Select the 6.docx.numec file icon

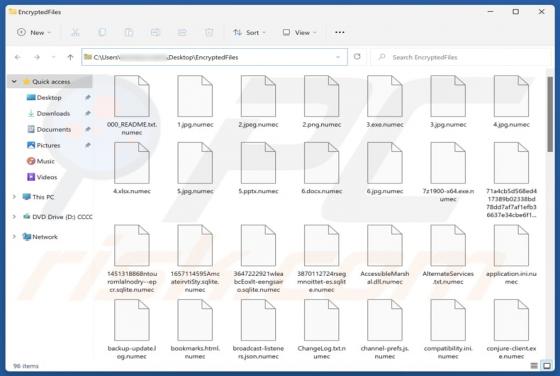(x=321, y=163)
